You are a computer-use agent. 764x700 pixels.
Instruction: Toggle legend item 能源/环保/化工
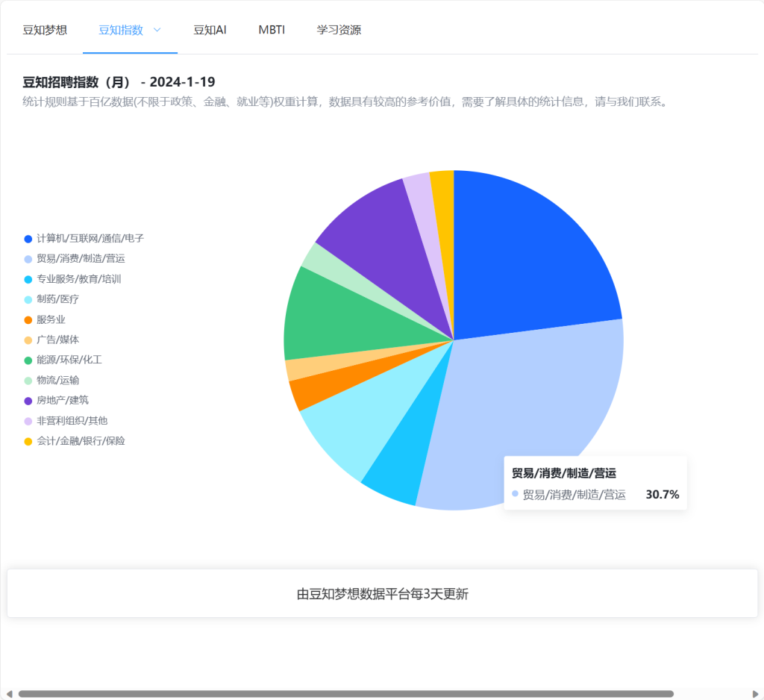(x=63, y=360)
